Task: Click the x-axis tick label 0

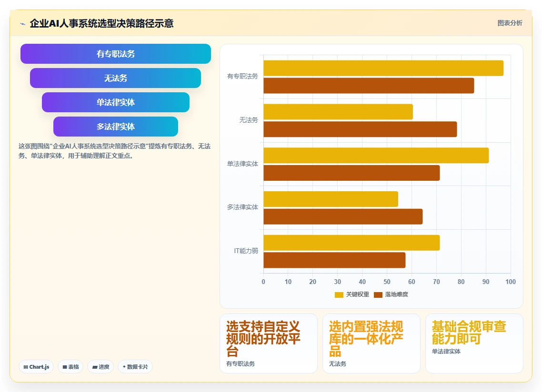Action: pyautogui.click(x=263, y=282)
